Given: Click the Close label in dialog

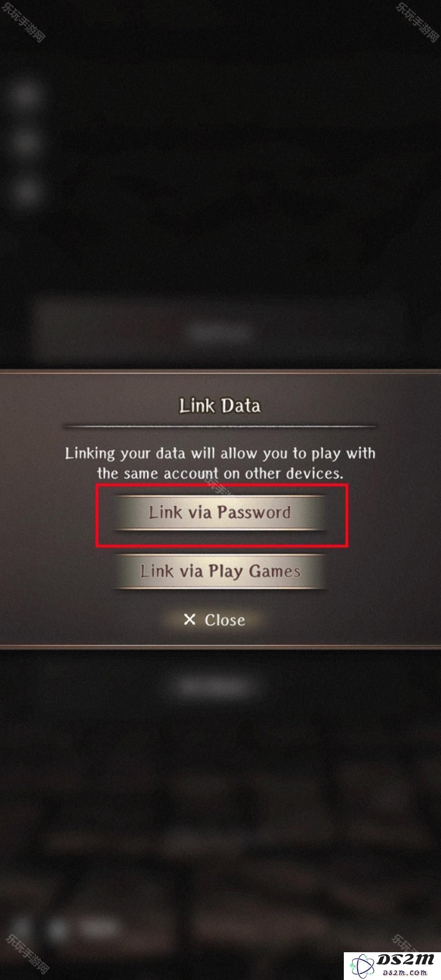Looking at the screenshot, I should pyautogui.click(x=225, y=619).
